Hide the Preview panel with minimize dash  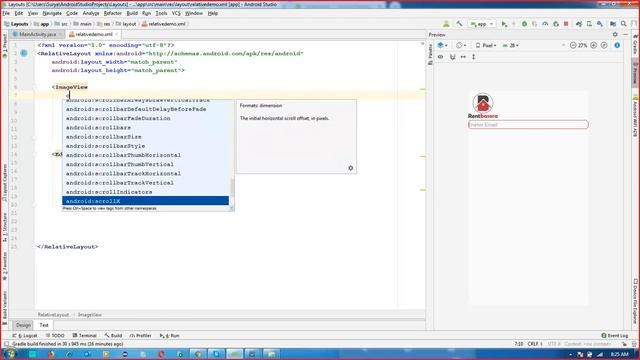click(625, 35)
